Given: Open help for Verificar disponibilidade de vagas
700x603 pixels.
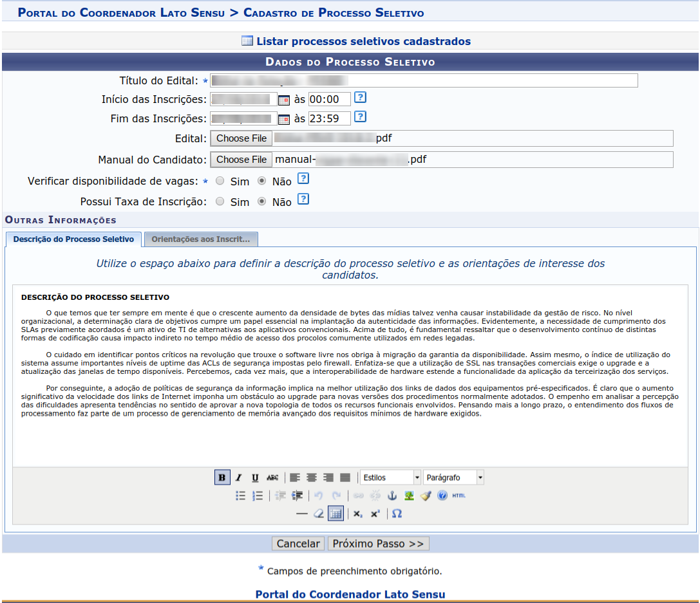Looking at the screenshot, I should pos(303,178).
